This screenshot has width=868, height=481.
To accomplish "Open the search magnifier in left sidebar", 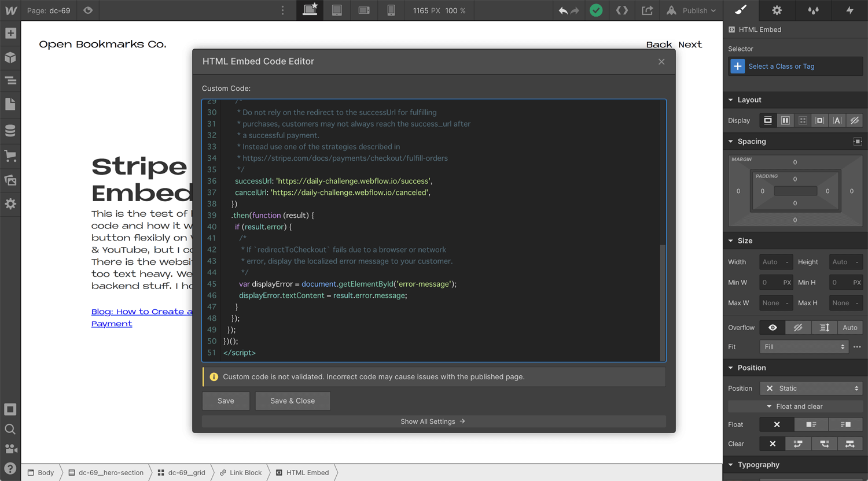I will (10, 429).
